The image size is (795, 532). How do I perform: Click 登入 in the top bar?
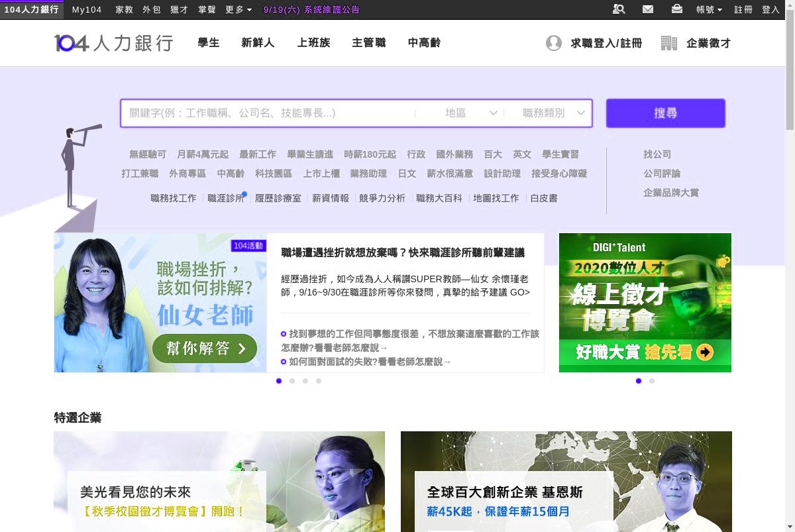click(x=770, y=9)
